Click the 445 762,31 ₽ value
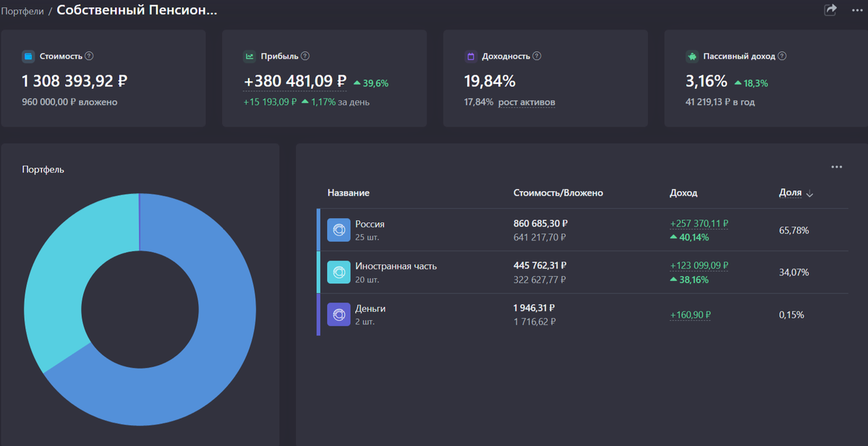868x446 pixels. click(x=540, y=266)
